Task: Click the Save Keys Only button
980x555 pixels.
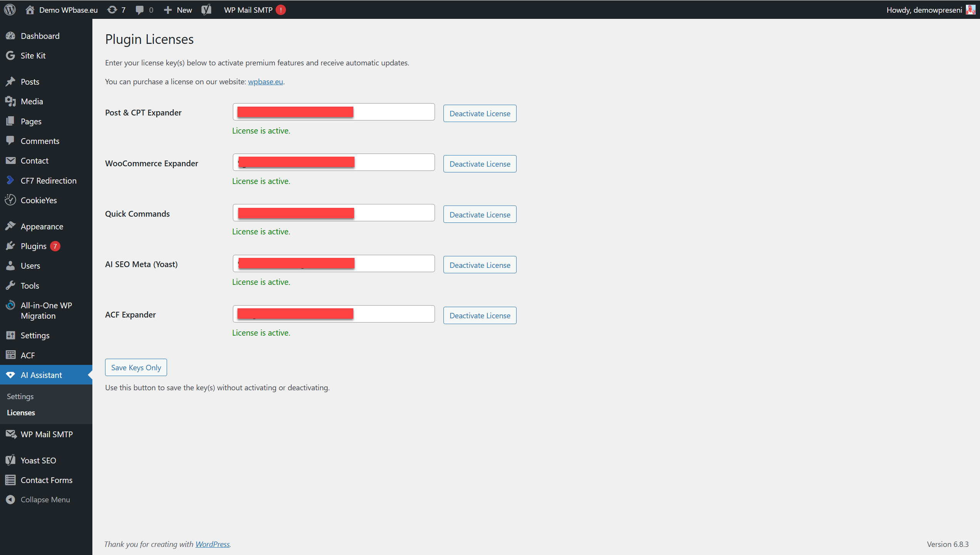Action: (x=136, y=368)
